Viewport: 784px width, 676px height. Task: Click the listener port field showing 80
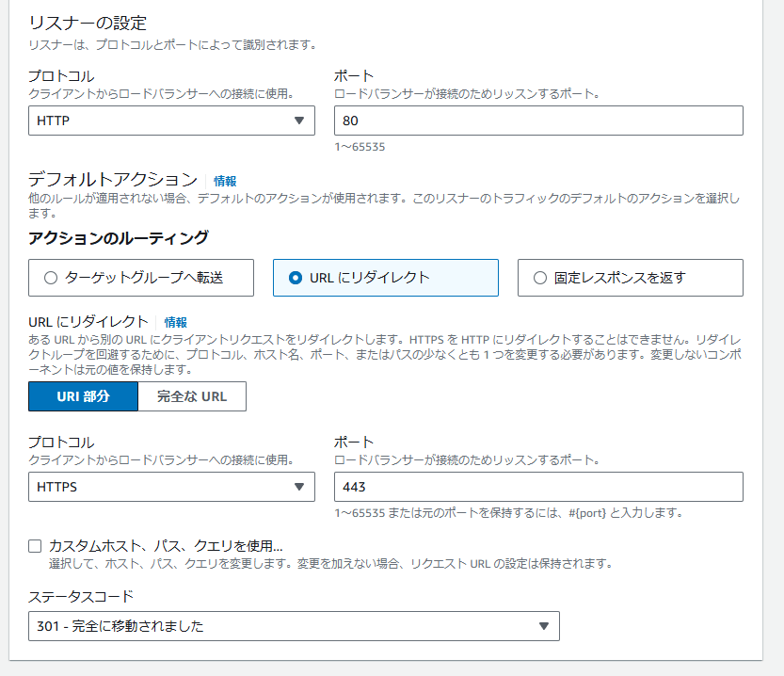pos(538,121)
